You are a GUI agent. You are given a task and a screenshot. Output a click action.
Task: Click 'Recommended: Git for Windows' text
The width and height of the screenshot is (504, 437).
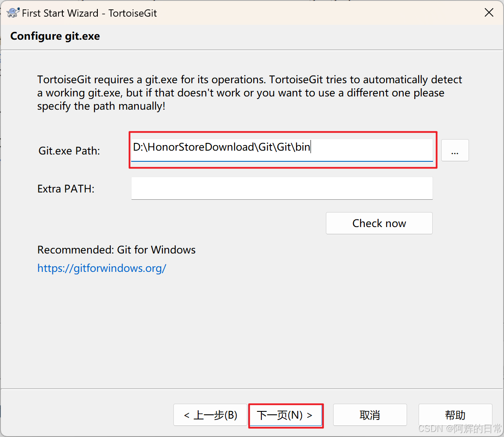click(116, 250)
